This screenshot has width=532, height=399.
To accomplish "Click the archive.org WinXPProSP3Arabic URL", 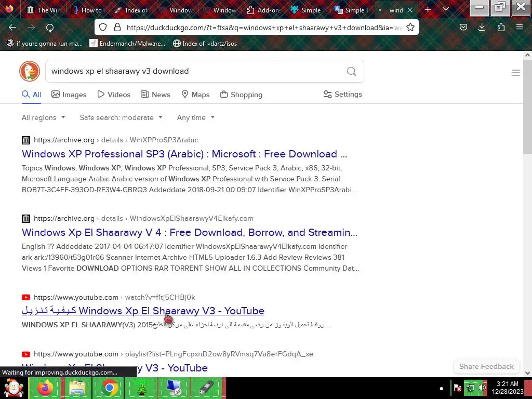I will pyautogui.click(x=116, y=140).
